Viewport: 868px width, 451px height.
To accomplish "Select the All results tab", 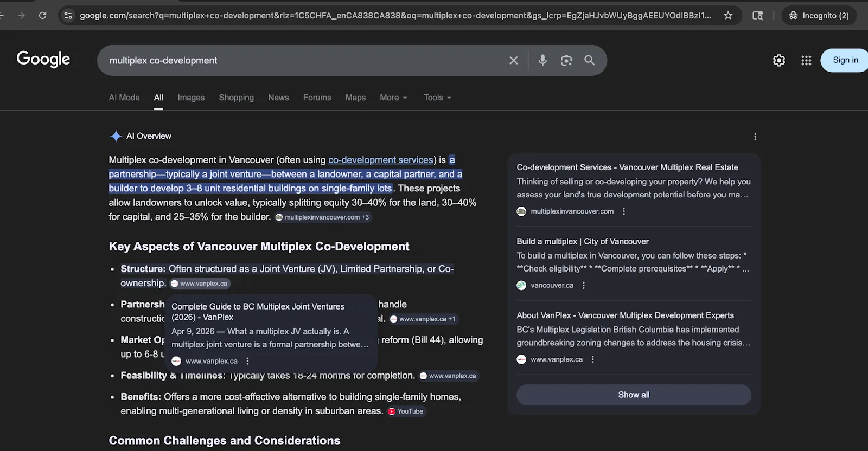I will pyautogui.click(x=158, y=98).
